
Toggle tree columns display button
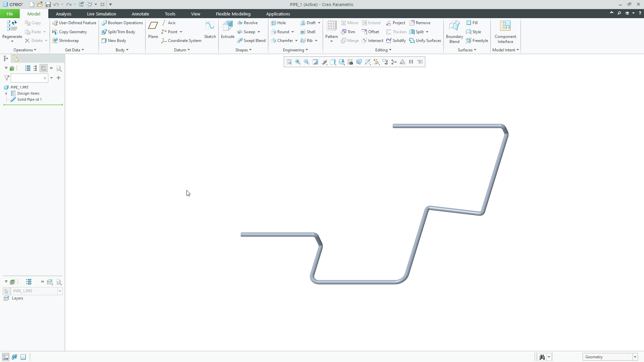44,68
